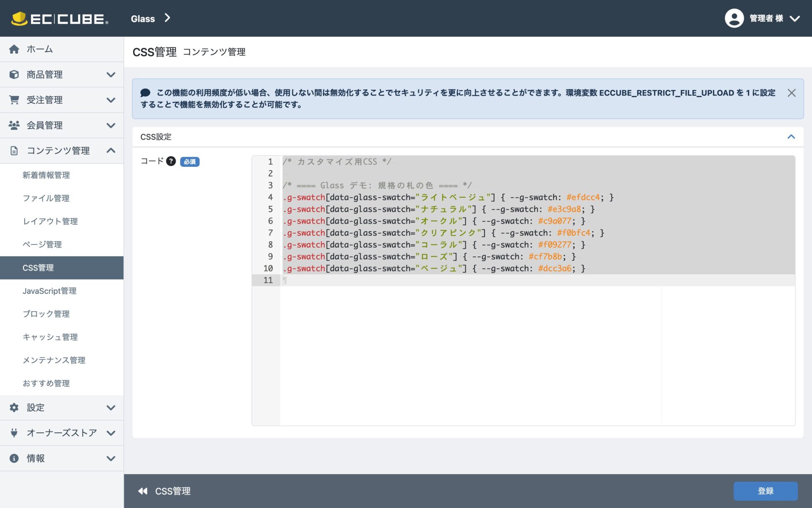Select CSS管理 in sidebar
The image size is (812, 508).
[x=62, y=268]
